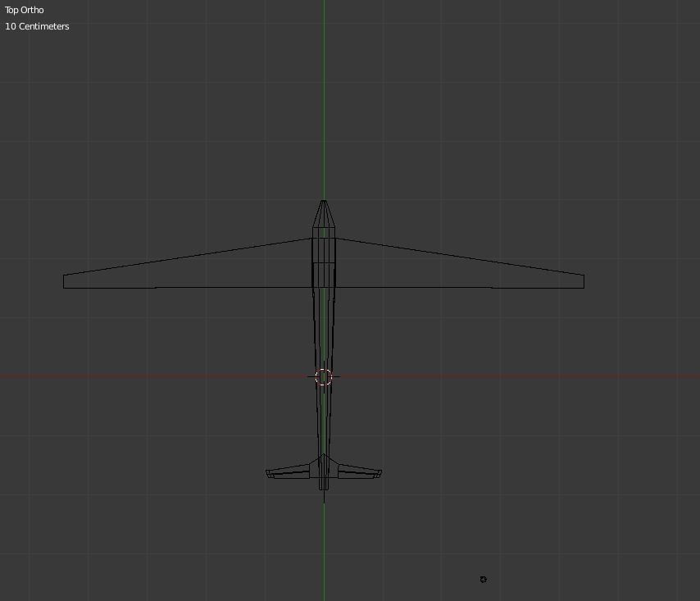Select the right horizontal tail stabilizer
Viewport: 700px width, 601px height.
[x=360, y=471]
